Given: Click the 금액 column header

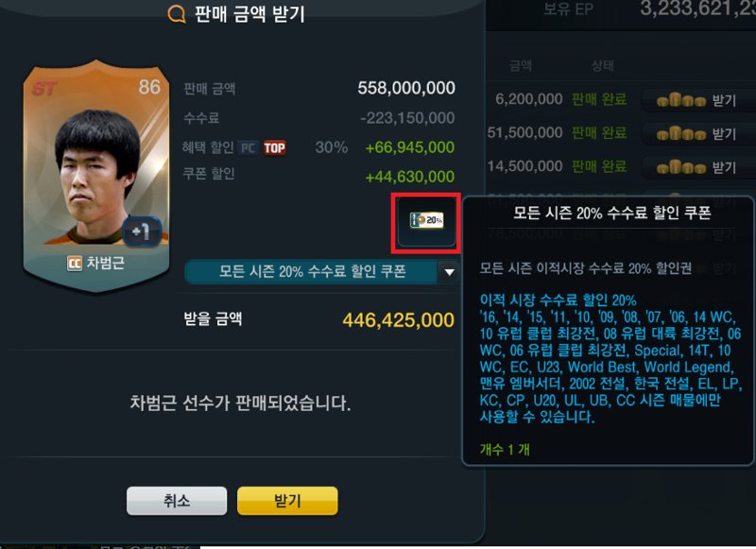Looking at the screenshot, I should click(x=521, y=65).
